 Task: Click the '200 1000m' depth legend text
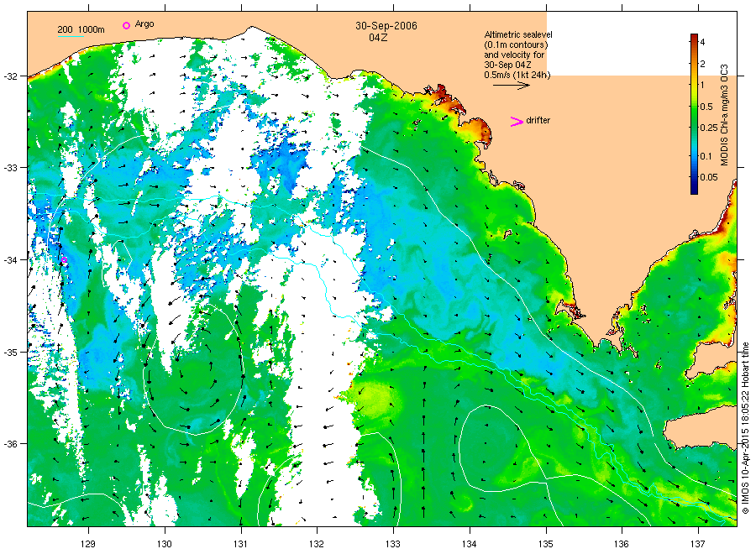[x=81, y=29]
